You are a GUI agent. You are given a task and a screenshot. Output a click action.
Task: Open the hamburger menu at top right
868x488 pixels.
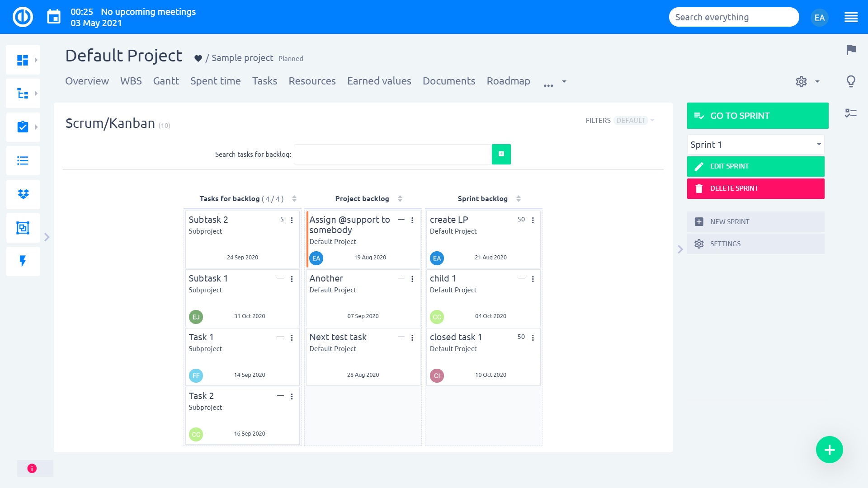[851, 17]
